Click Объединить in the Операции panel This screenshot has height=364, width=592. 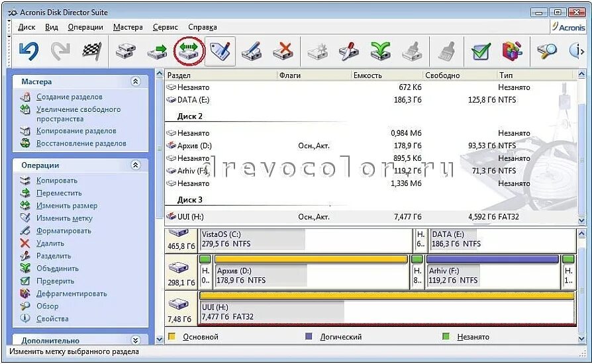coord(58,269)
